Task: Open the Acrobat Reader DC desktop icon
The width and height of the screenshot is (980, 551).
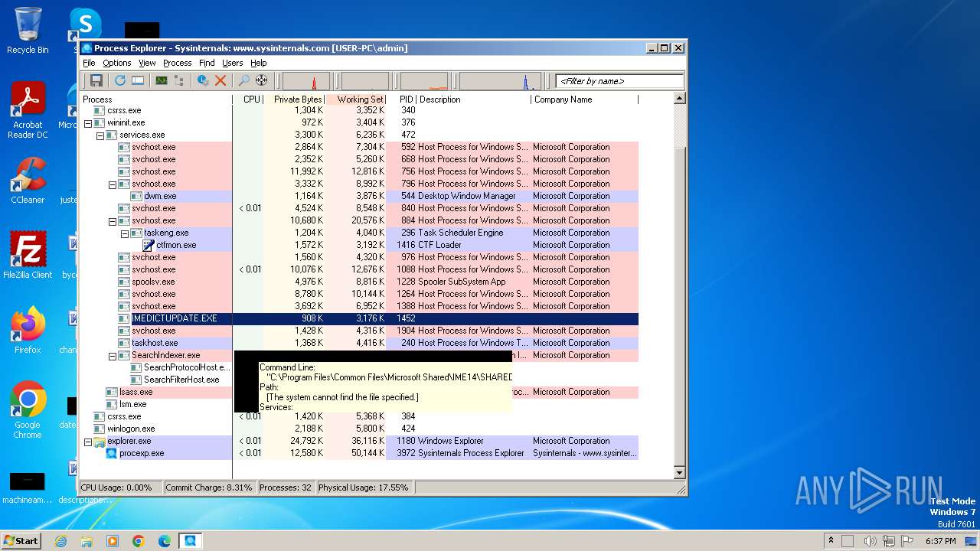Action: [x=28, y=111]
